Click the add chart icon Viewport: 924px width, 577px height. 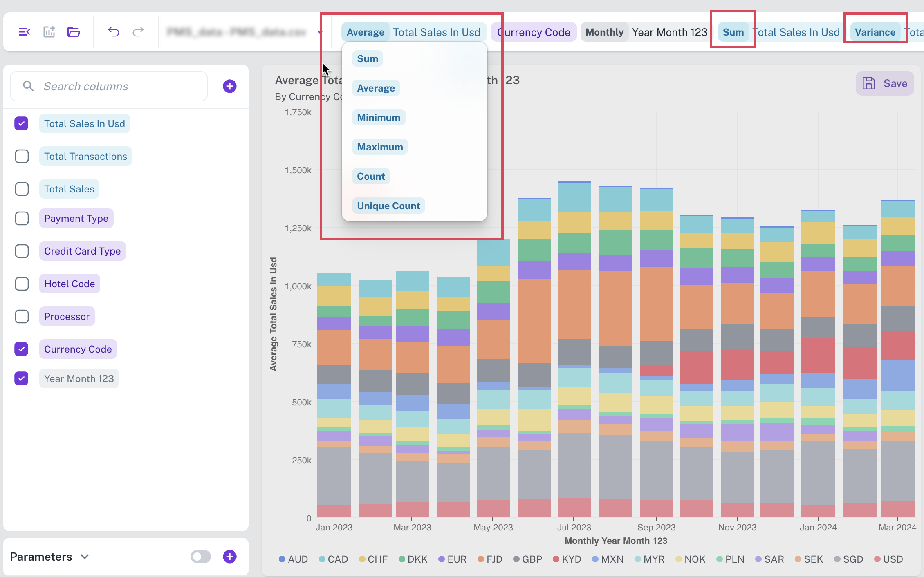49,32
